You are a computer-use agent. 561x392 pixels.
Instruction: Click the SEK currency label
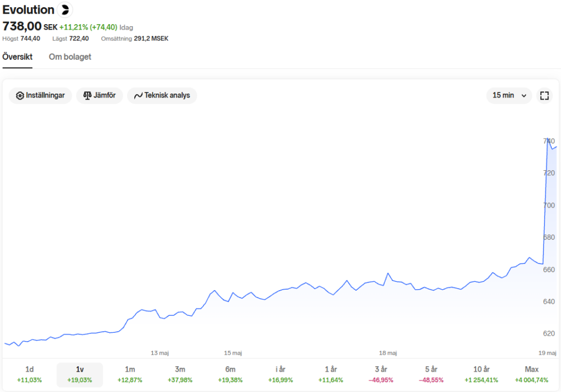(x=50, y=27)
